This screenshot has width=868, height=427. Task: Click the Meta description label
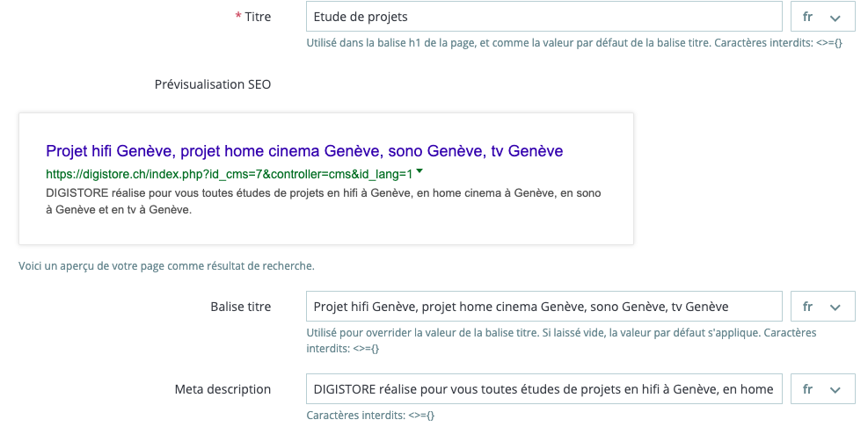(222, 389)
